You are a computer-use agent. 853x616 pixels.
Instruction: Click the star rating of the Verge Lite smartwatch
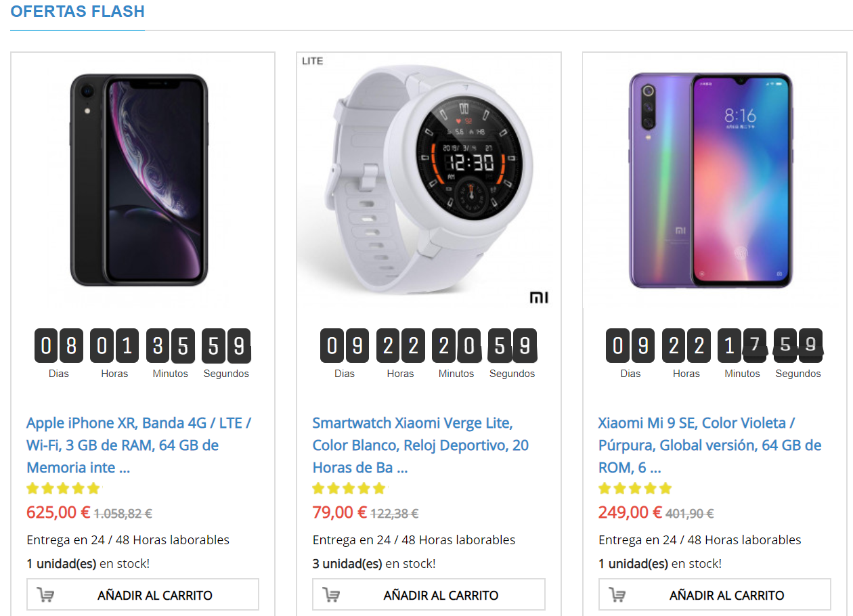pyautogui.click(x=349, y=489)
